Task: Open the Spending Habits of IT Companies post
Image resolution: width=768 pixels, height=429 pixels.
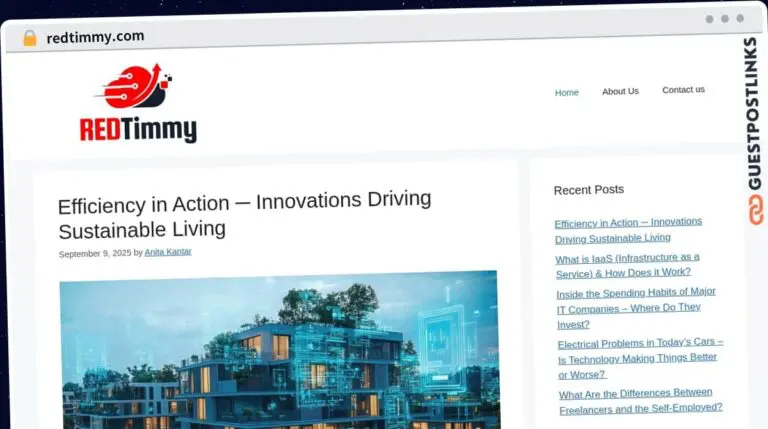Action: (x=636, y=308)
